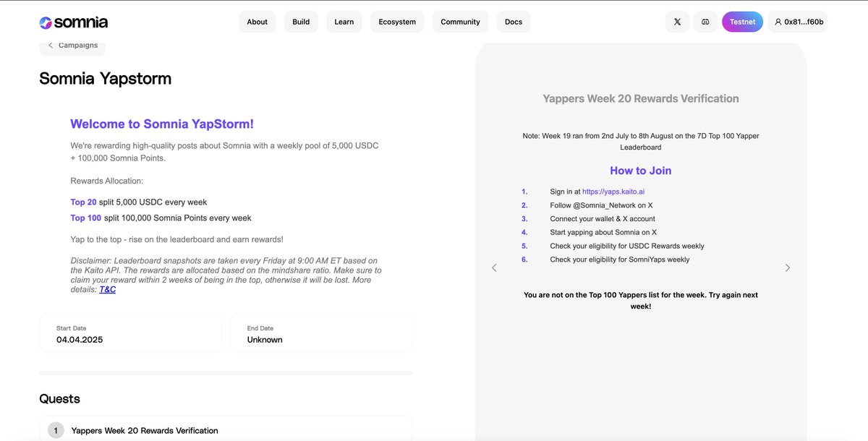Go to the next quest slide arrow
Image resolution: width=868 pixels, height=441 pixels.
[788, 267]
